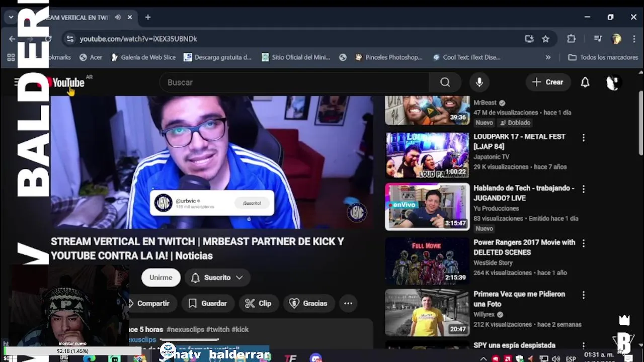Run the search via magnifier icon
The width and height of the screenshot is (644, 362).
tap(445, 82)
